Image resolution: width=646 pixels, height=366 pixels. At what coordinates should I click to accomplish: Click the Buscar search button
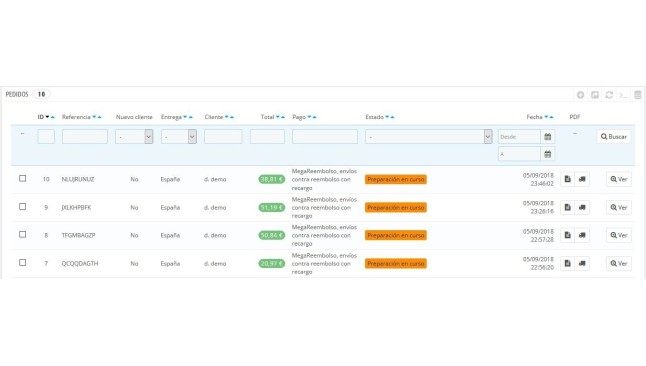(x=613, y=136)
